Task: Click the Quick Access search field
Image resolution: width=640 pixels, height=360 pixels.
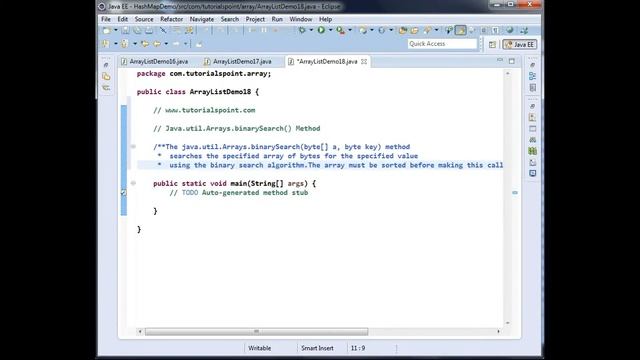Action: click(442, 44)
